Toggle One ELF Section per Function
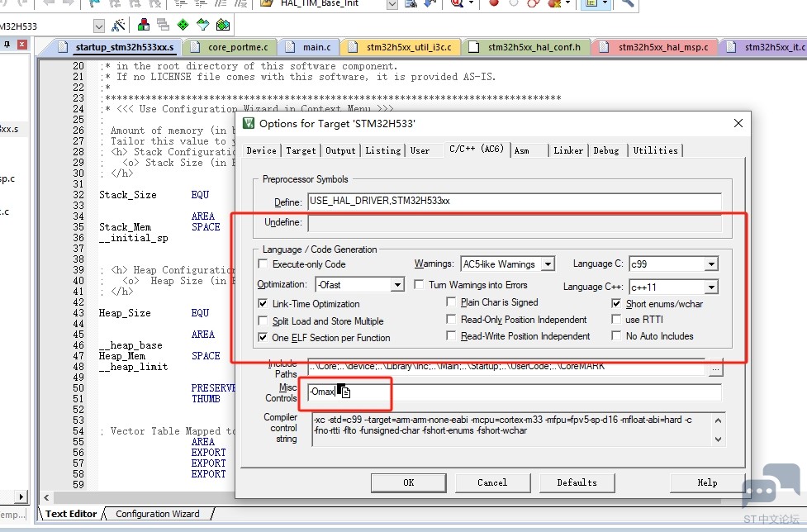This screenshot has height=532, width=807. pyautogui.click(x=263, y=338)
